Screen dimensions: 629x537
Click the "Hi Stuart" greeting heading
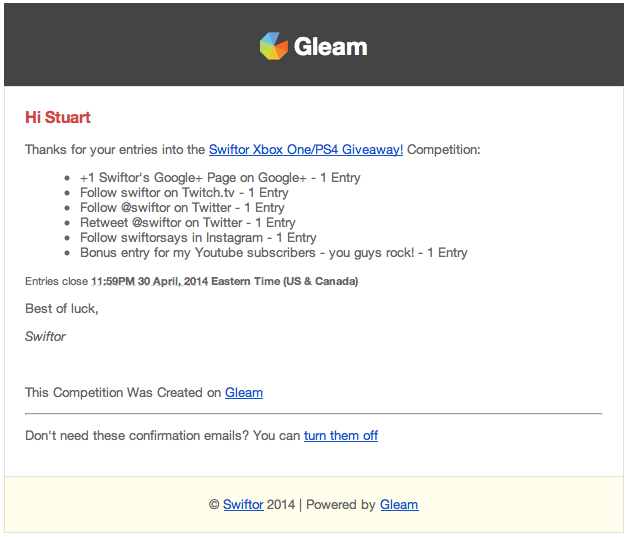58,117
